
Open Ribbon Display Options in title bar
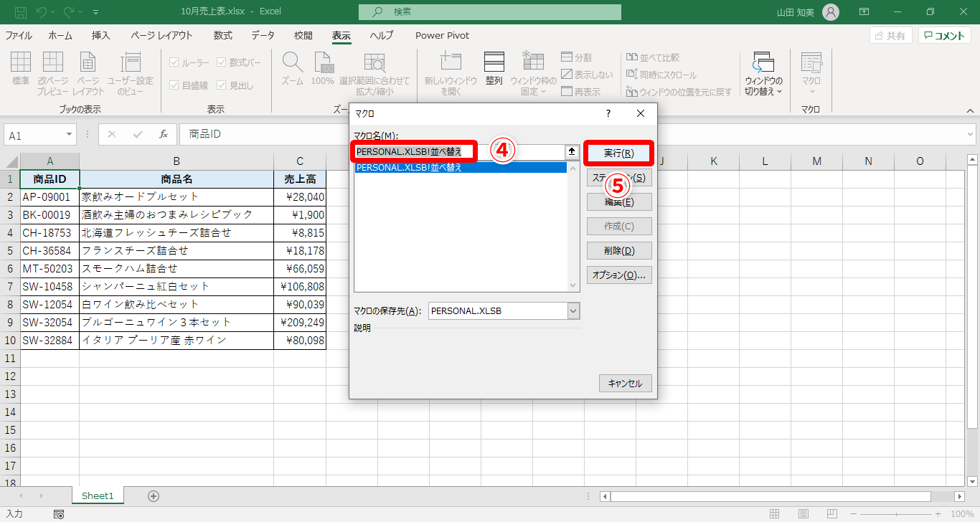click(864, 12)
